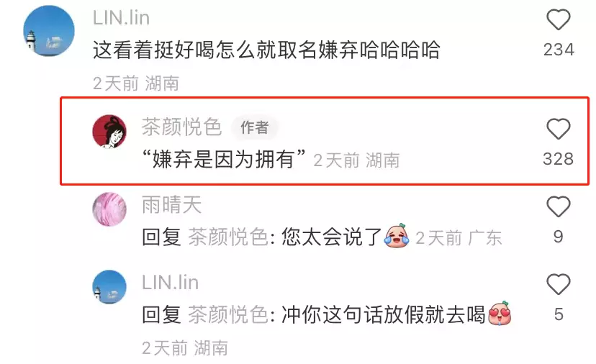Like 茶颜悦色 author reply with the heart icon
596x364 pixels.
point(558,129)
